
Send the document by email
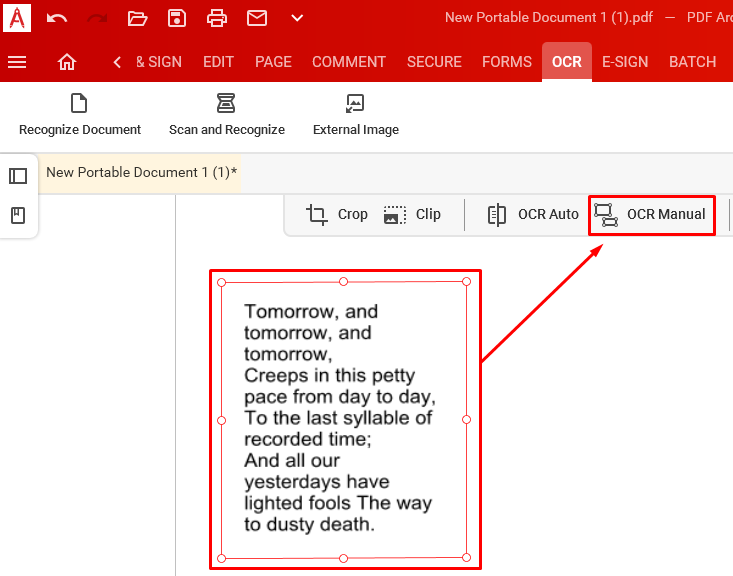click(x=257, y=19)
